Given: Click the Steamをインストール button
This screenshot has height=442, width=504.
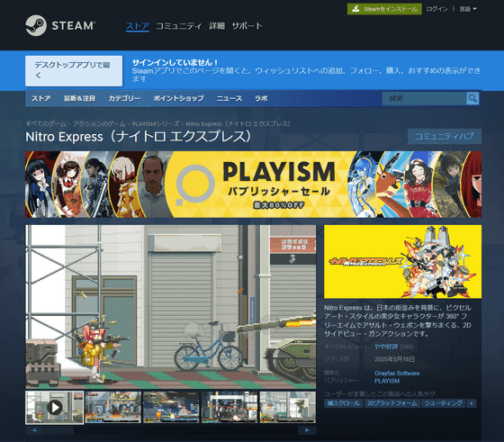Looking at the screenshot, I should 384,9.
